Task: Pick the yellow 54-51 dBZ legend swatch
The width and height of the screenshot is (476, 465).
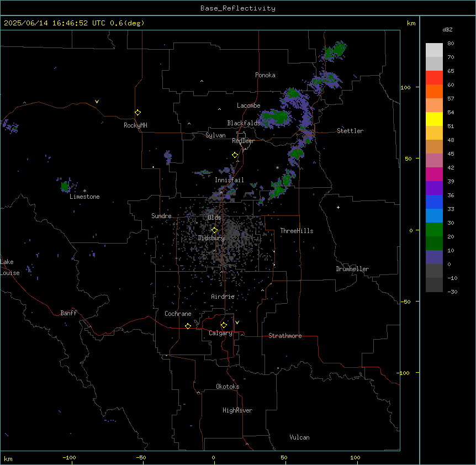Action: (434, 119)
